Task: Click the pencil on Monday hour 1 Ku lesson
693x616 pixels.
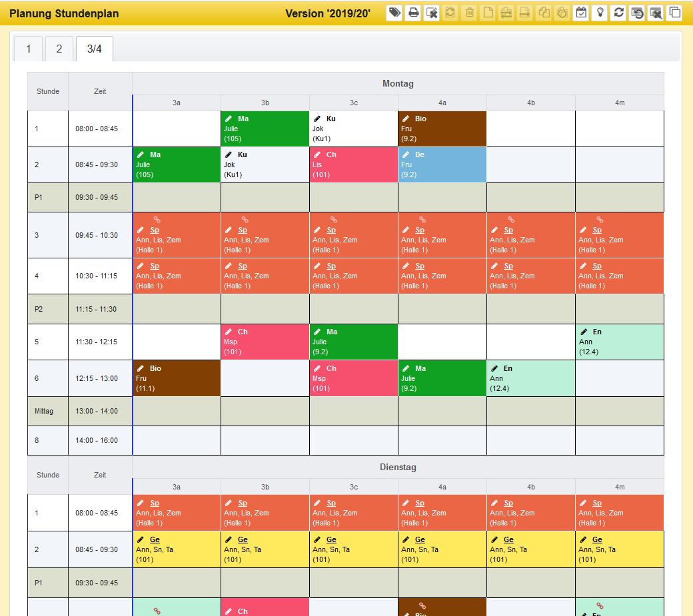Action: 317,119
